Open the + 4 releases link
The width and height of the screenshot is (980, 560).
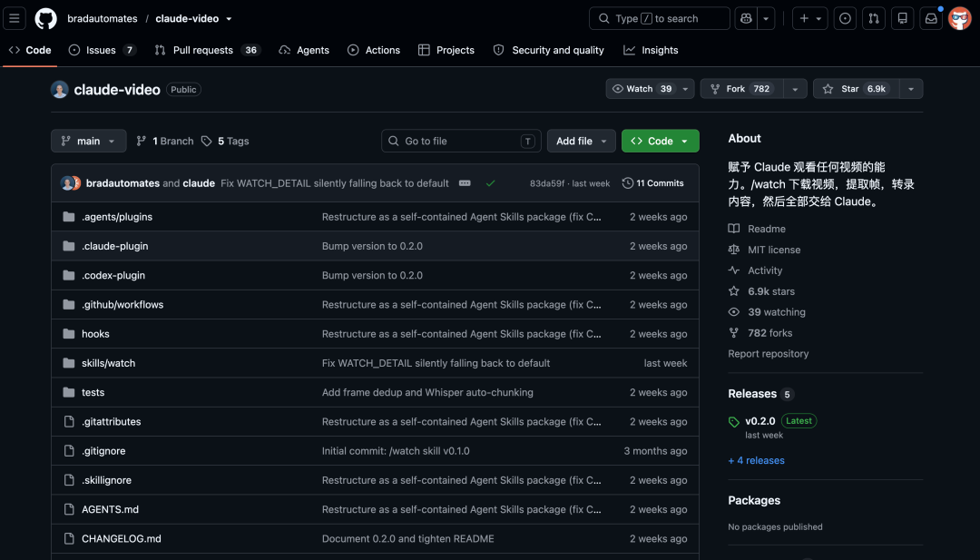point(756,461)
